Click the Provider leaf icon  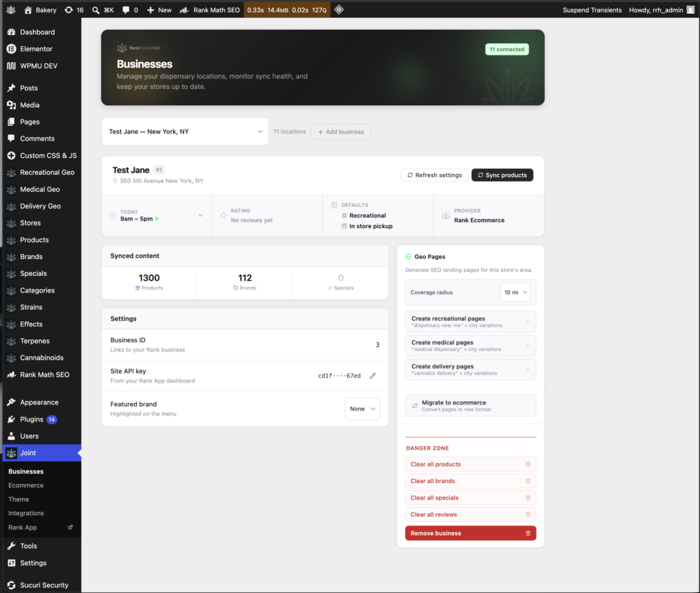point(446,215)
